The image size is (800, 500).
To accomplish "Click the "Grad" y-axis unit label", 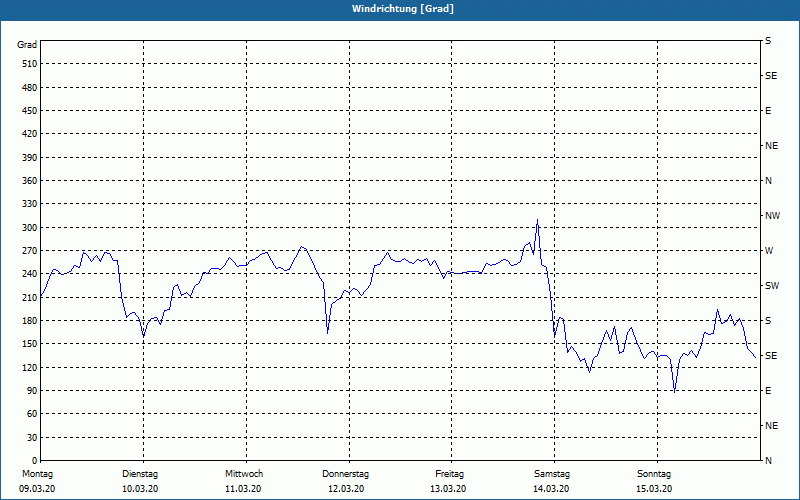I will click(x=27, y=45).
